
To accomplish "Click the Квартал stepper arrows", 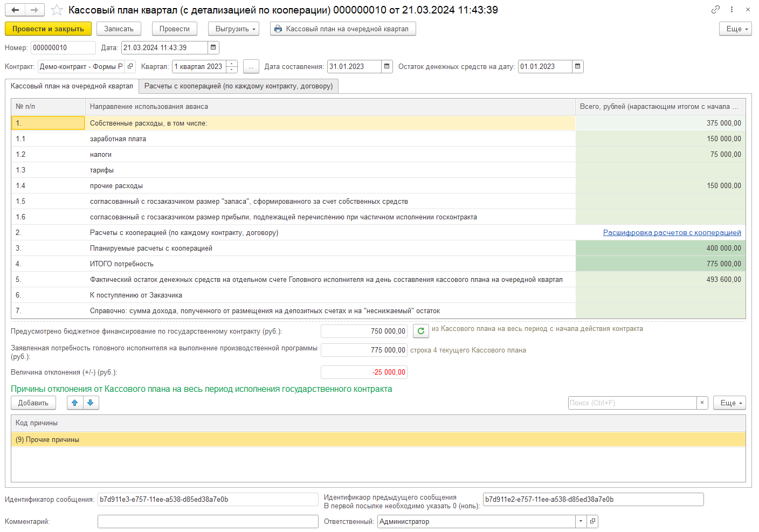I will [x=232, y=66].
